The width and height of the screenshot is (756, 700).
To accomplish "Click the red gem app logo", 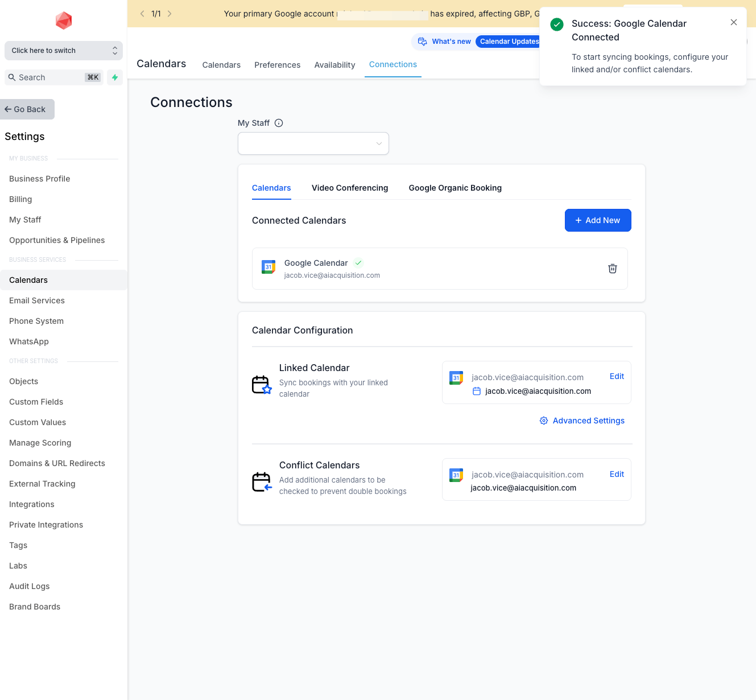I will [x=64, y=20].
